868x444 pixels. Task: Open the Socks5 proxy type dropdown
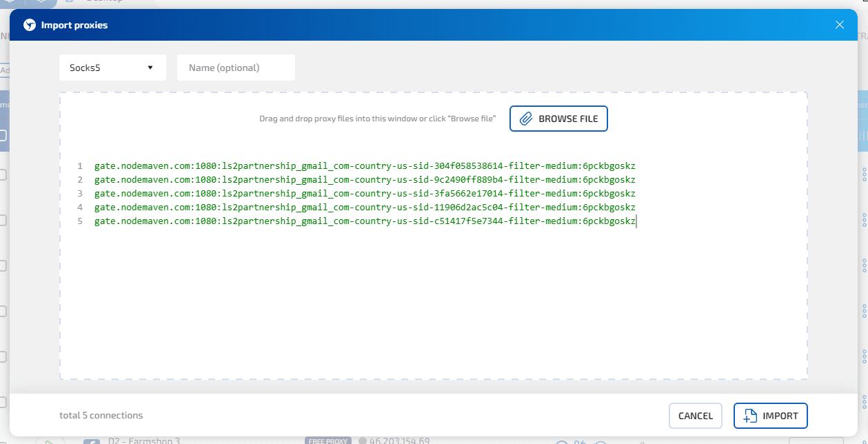pyautogui.click(x=112, y=68)
